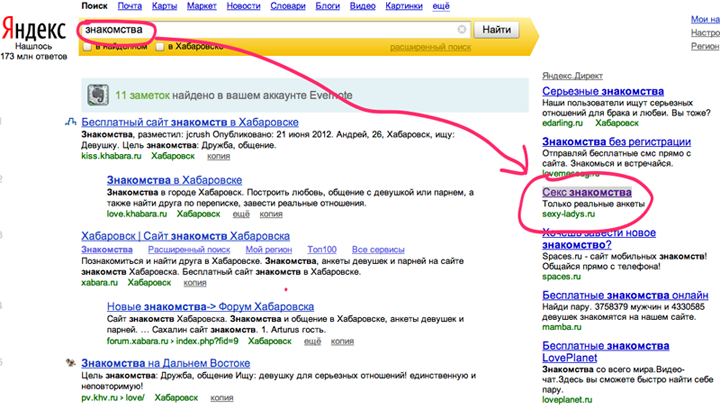The height and width of the screenshot is (410, 720).
Task: Open 'расширенный поиск' link
Action: pyautogui.click(x=430, y=47)
